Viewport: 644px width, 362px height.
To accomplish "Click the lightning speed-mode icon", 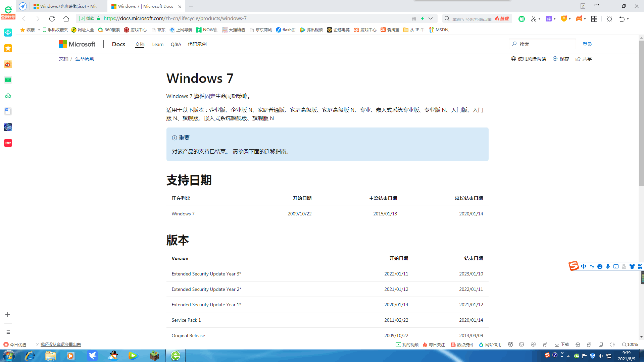I will point(423,18).
